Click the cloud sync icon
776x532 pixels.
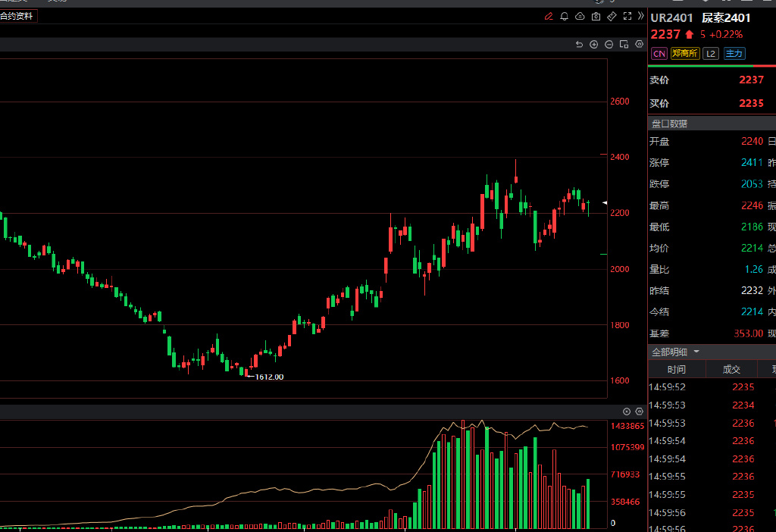[x=580, y=16]
